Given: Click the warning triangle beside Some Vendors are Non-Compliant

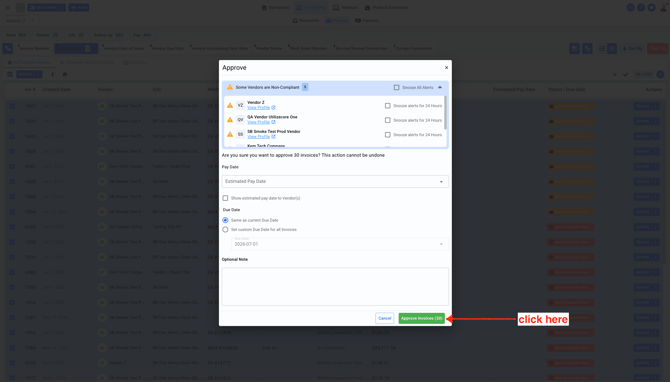Looking at the screenshot, I should [229, 87].
